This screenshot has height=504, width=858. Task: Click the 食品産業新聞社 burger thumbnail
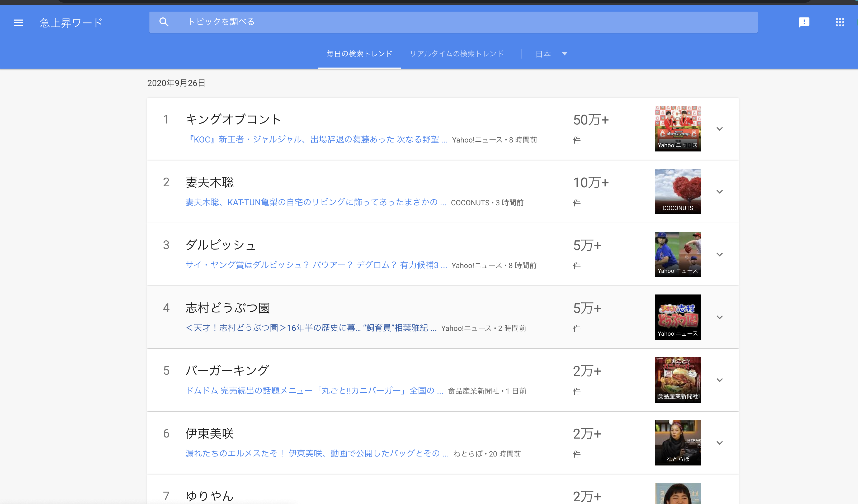[x=677, y=380]
